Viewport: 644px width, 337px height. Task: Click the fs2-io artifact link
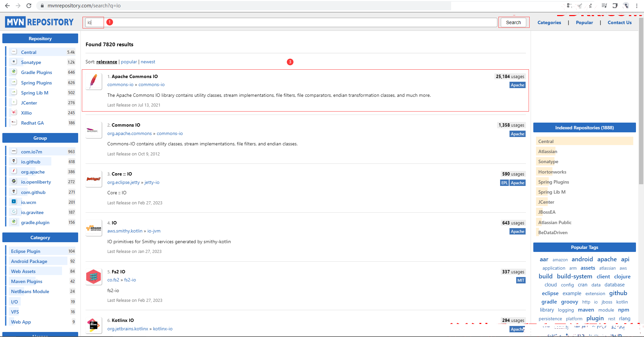[x=130, y=280]
